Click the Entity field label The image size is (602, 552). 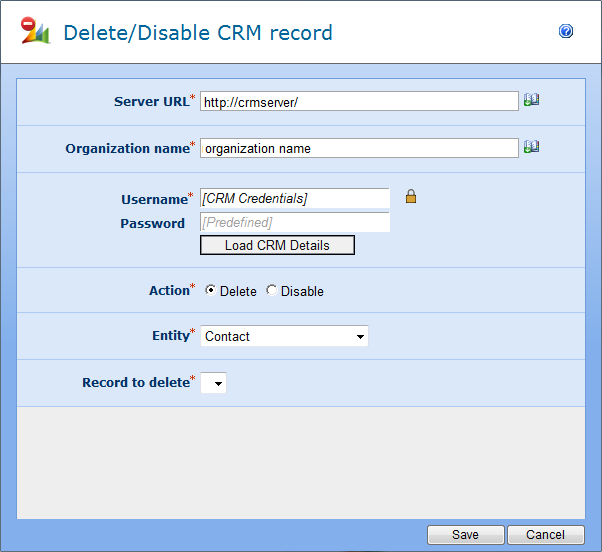click(x=170, y=336)
